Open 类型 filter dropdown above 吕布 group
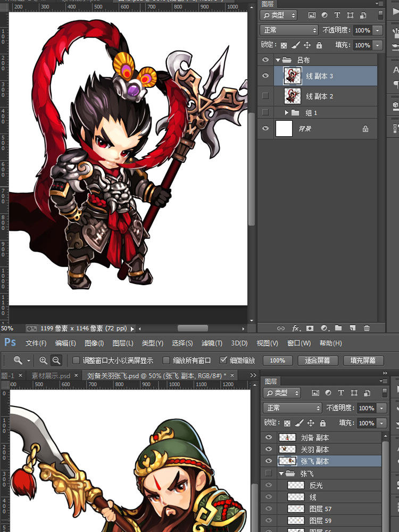This screenshot has height=532, width=399. [279, 15]
